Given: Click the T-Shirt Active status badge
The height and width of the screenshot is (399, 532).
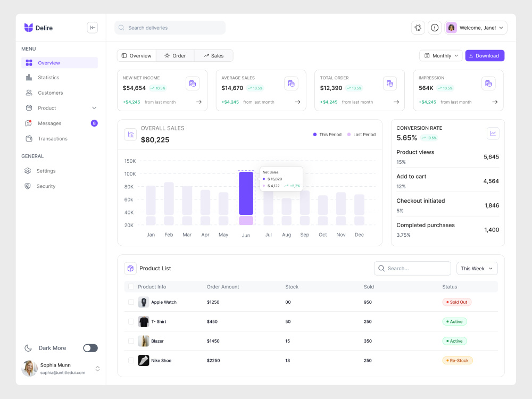Looking at the screenshot, I should pyautogui.click(x=455, y=321).
